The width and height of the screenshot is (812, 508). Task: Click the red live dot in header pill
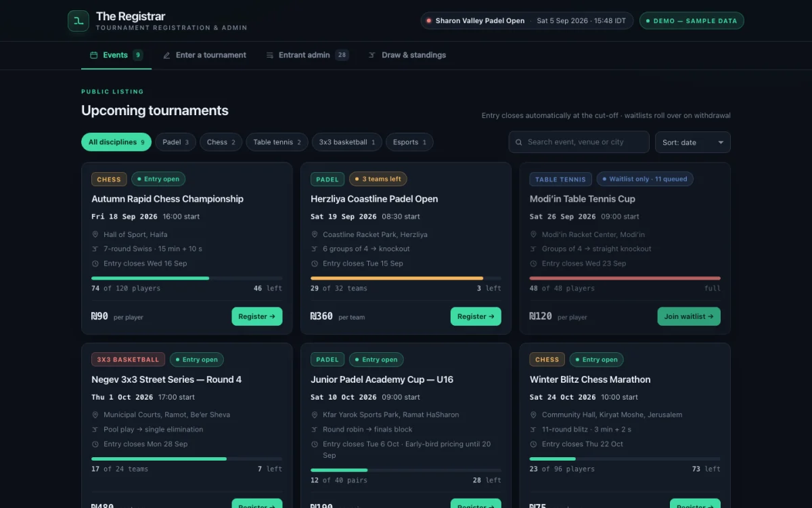(429, 21)
